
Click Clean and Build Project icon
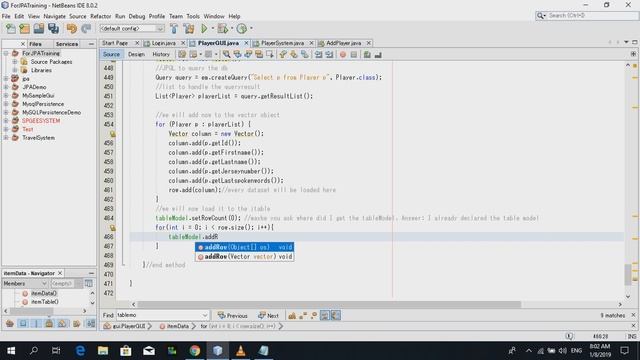pos(189,29)
